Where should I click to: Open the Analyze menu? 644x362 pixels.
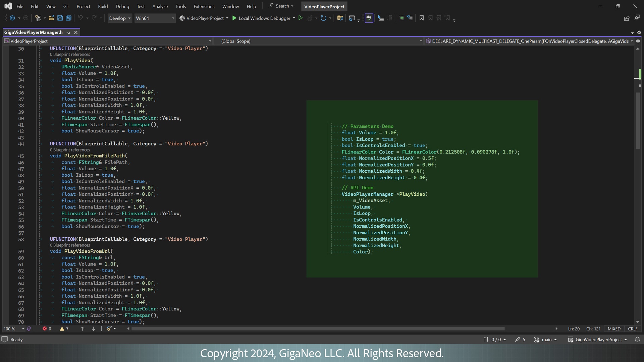click(x=160, y=6)
